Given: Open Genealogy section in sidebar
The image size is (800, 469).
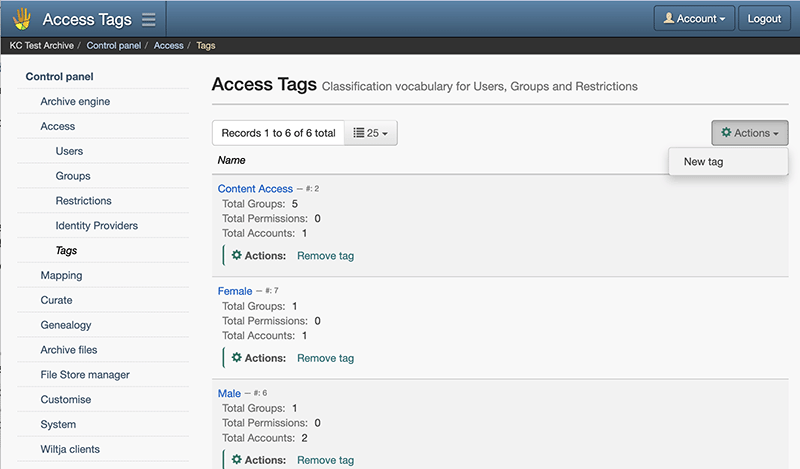Looking at the screenshot, I should coord(66,325).
